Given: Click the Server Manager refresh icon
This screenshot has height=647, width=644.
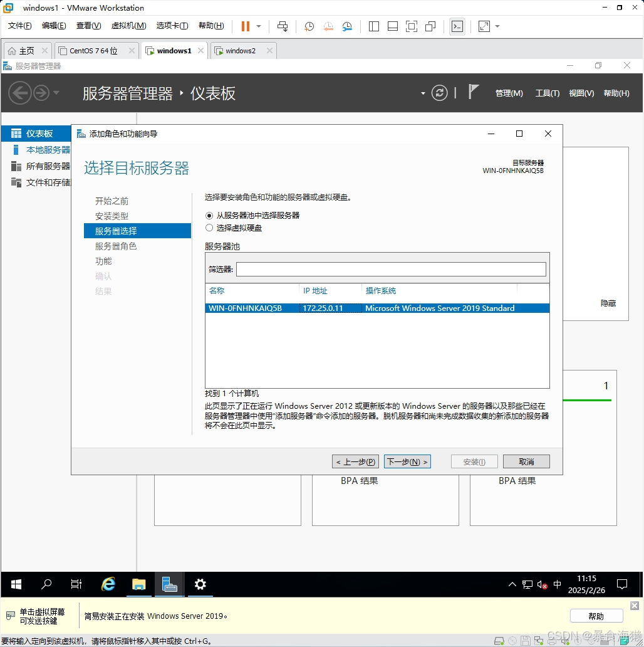Looking at the screenshot, I should pos(440,93).
